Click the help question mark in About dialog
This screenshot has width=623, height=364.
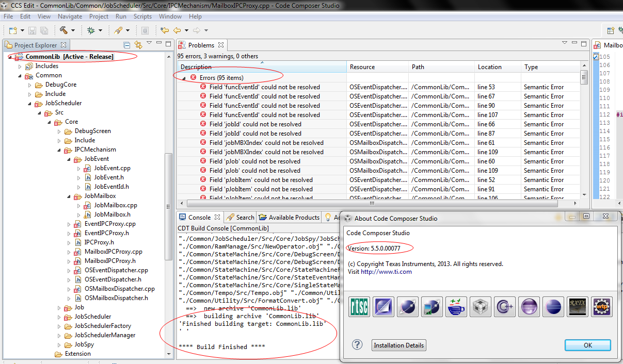click(357, 345)
